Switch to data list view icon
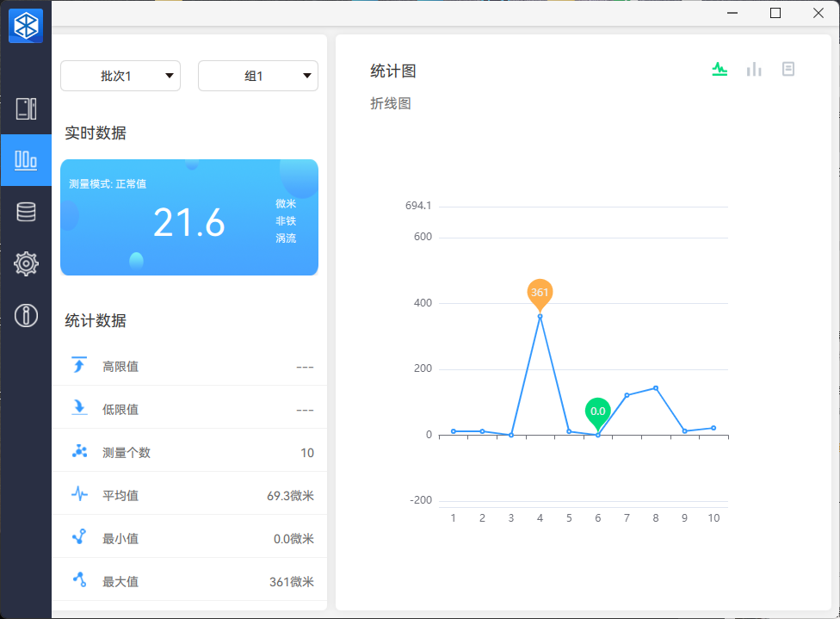 788,69
